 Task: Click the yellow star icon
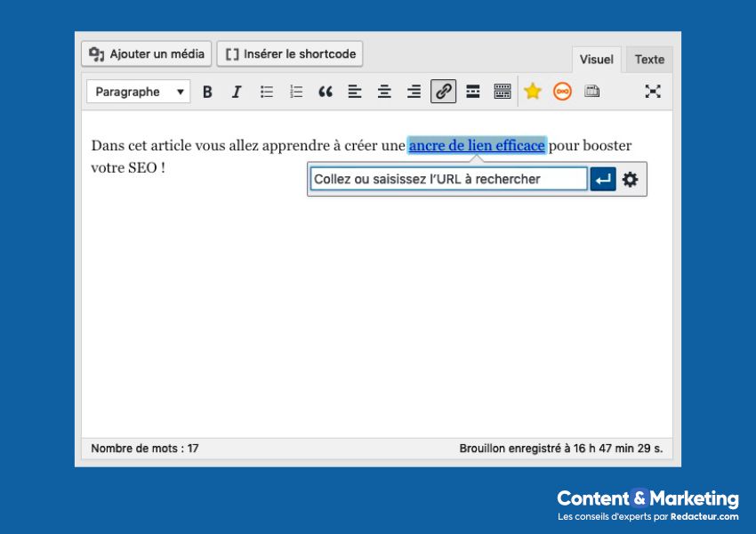click(533, 92)
